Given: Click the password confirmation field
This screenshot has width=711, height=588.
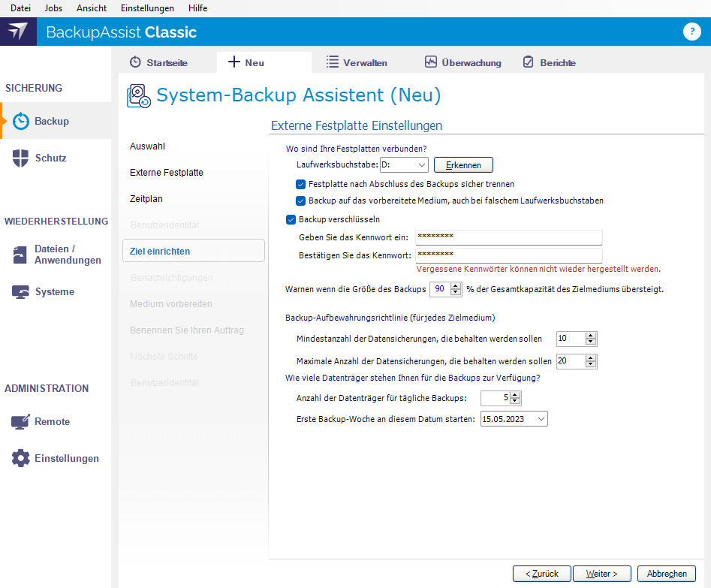Looking at the screenshot, I should pyautogui.click(x=509, y=255).
